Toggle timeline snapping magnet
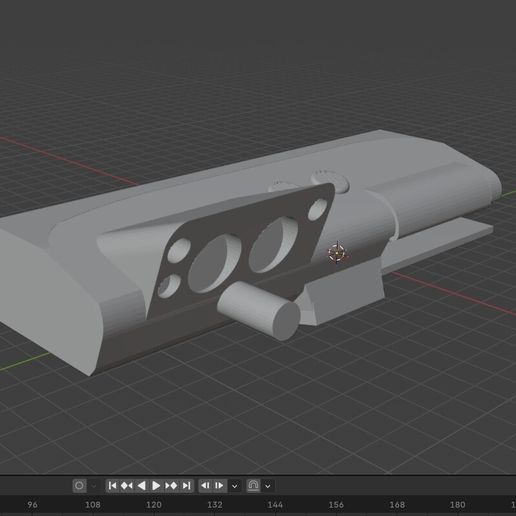This screenshot has width=516, height=516. (253, 485)
